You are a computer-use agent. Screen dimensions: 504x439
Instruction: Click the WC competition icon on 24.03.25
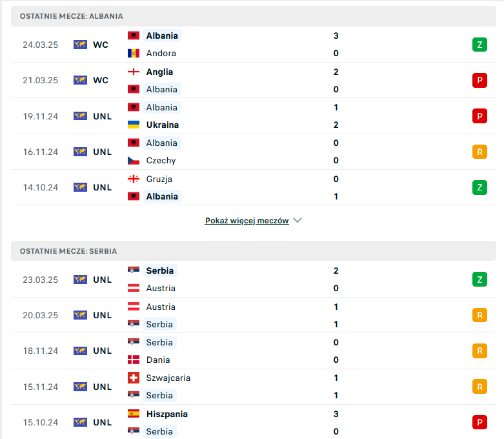pyautogui.click(x=80, y=45)
